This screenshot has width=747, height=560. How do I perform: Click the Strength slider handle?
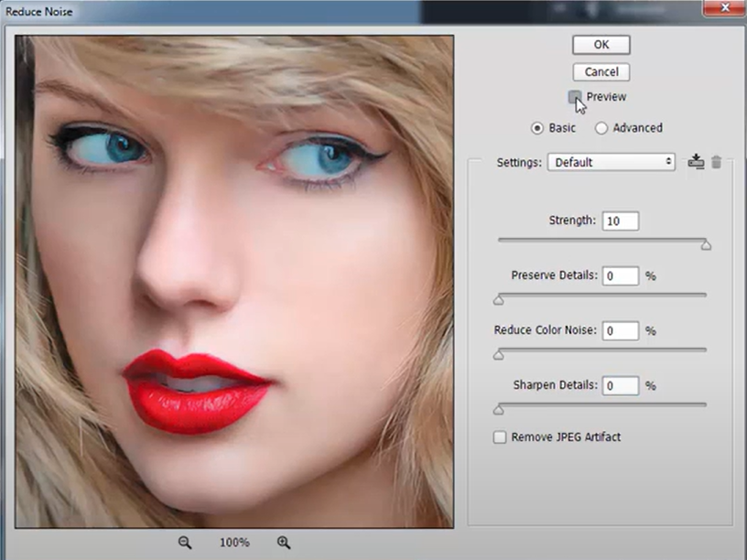(x=706, y=244)
